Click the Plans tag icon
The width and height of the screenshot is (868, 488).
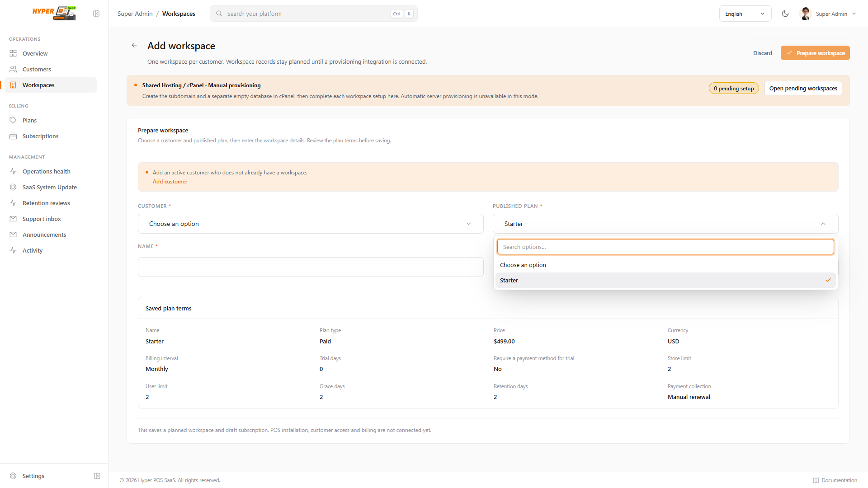coord(13,120)
